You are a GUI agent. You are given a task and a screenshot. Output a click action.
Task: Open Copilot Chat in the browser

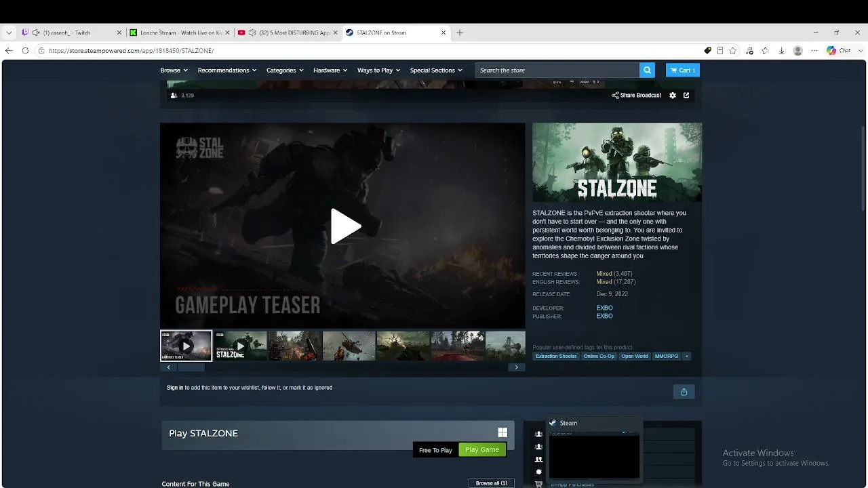[x=839, y=50]
